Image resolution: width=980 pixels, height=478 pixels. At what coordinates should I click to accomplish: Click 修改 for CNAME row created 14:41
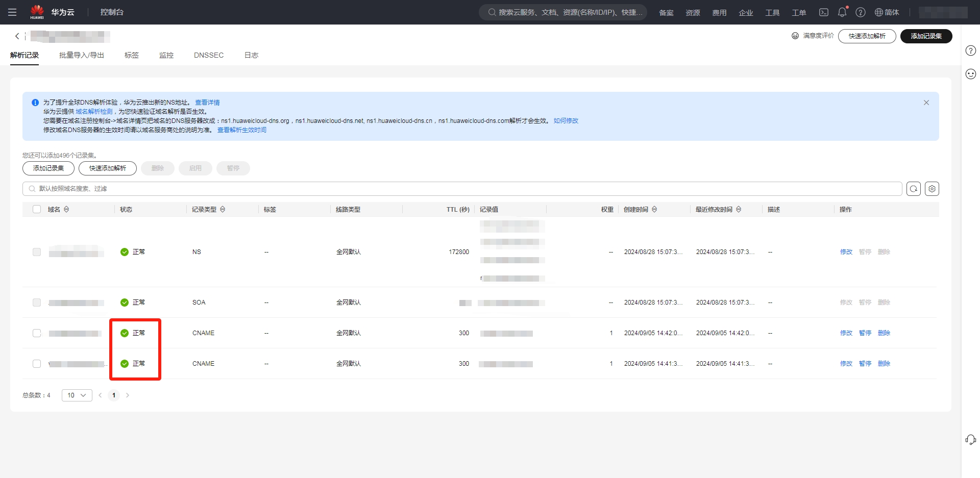[846, 364]
